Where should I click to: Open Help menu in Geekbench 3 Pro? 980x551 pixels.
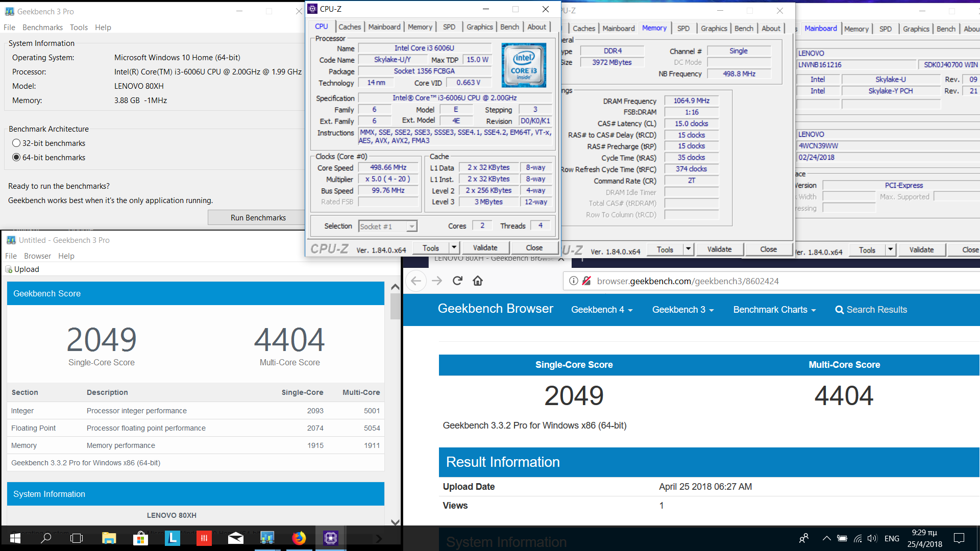[x=103, y=28]
